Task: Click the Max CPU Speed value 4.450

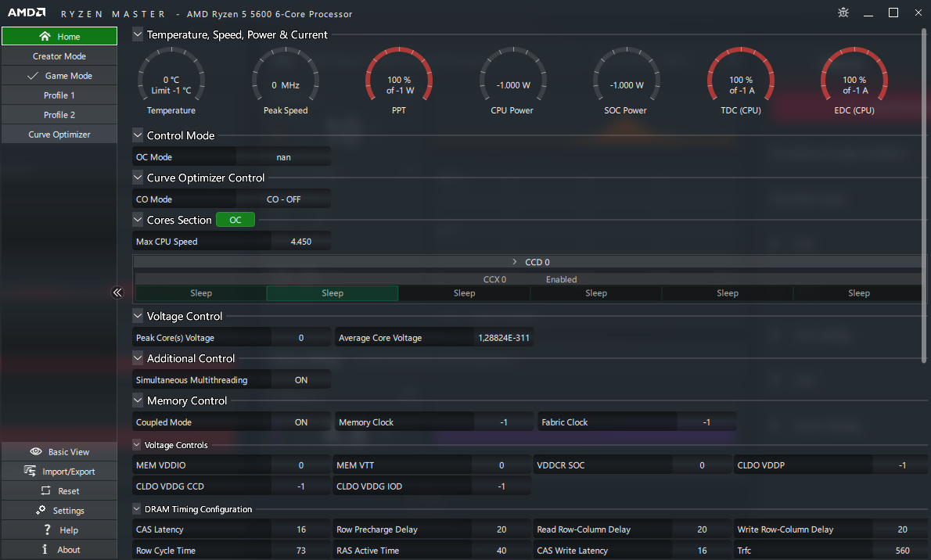Action: click(301, 242)
